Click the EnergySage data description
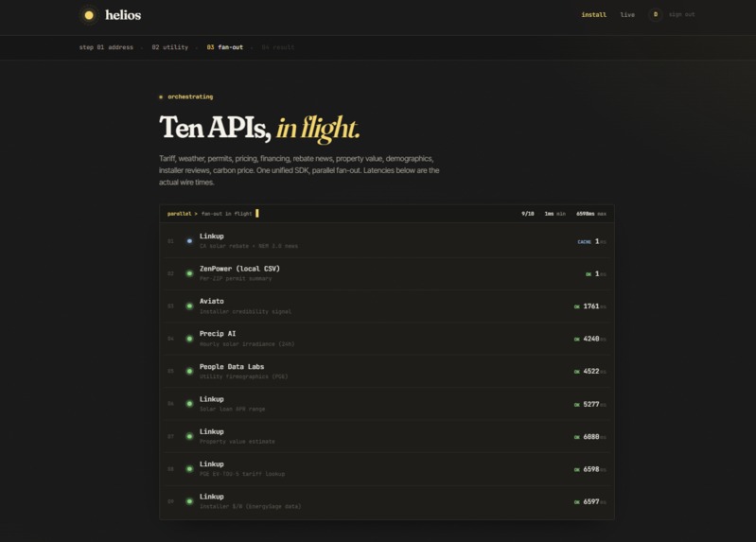Image resolution: width=756 pixels, height=542 pixels. click(250, 506)
